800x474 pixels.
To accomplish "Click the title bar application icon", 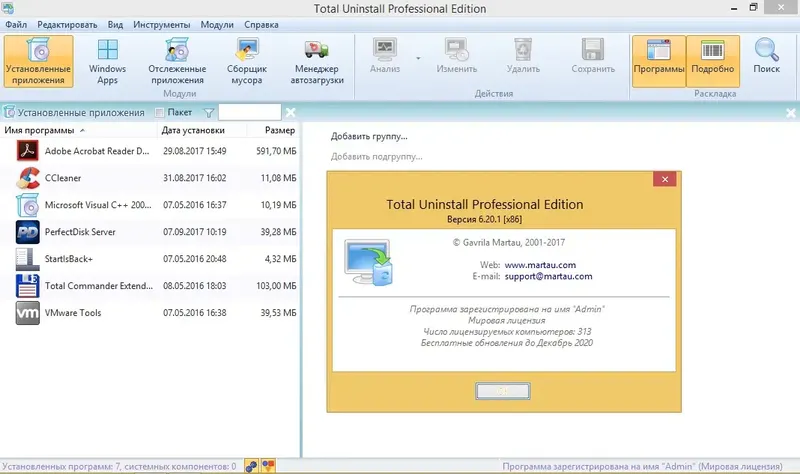I will click(x=8, y=8).
